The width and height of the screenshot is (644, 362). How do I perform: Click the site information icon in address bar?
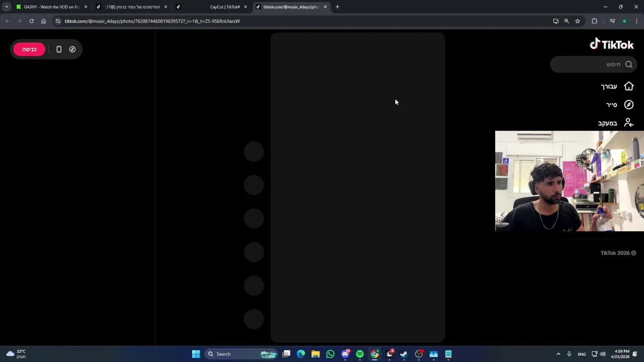coord(58,21)
